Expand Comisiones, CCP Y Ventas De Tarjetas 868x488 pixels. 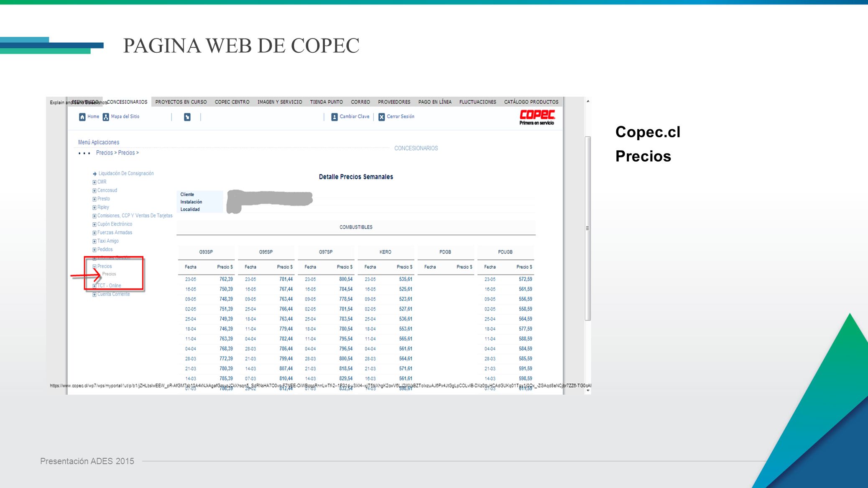click(94, 216)
